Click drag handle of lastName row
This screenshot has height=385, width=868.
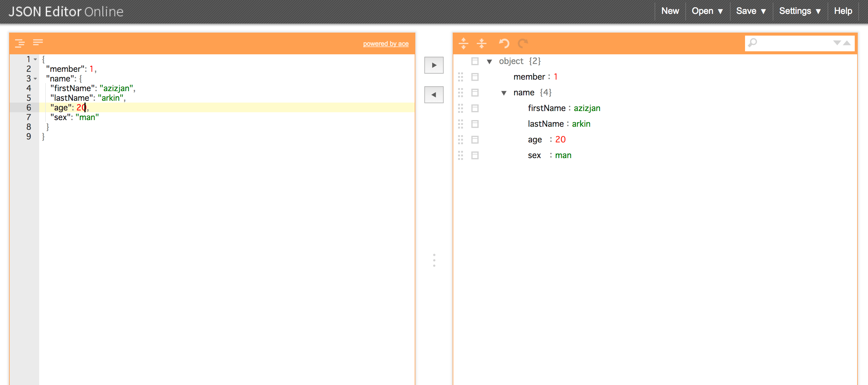461,124
